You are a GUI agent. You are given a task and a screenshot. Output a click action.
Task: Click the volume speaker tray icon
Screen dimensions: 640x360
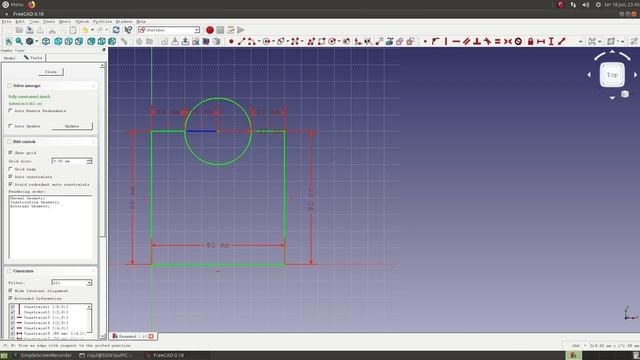click(x=586, y=4)
